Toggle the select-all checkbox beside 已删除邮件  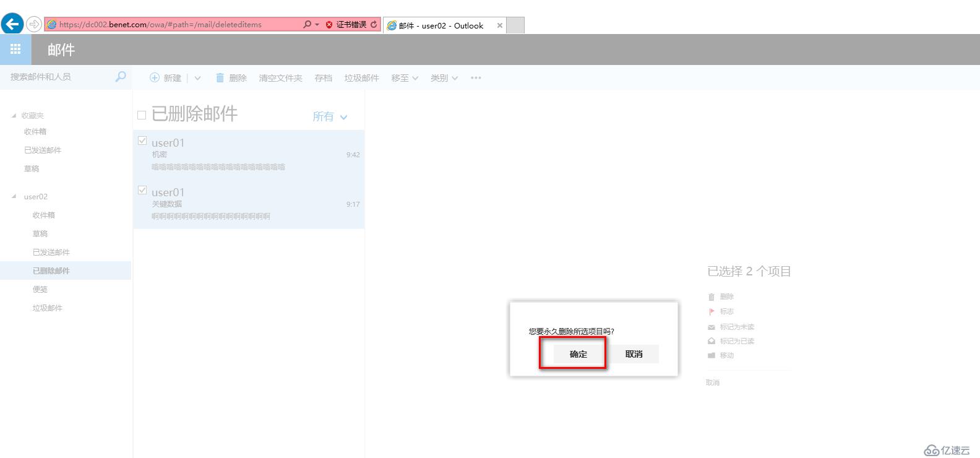click(142, 115)
